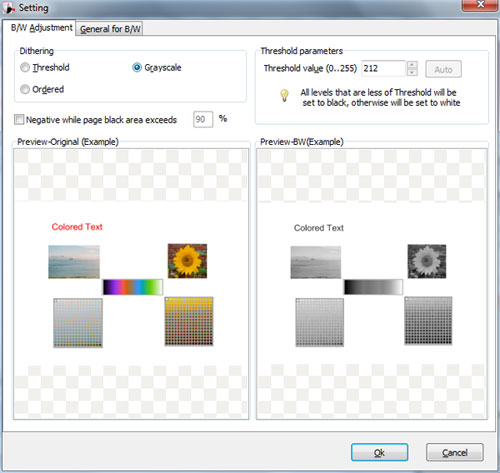The image size is (500, 473).
Task: Click the colorful dot grid in original preview
Action: click(x=189, y=321)
